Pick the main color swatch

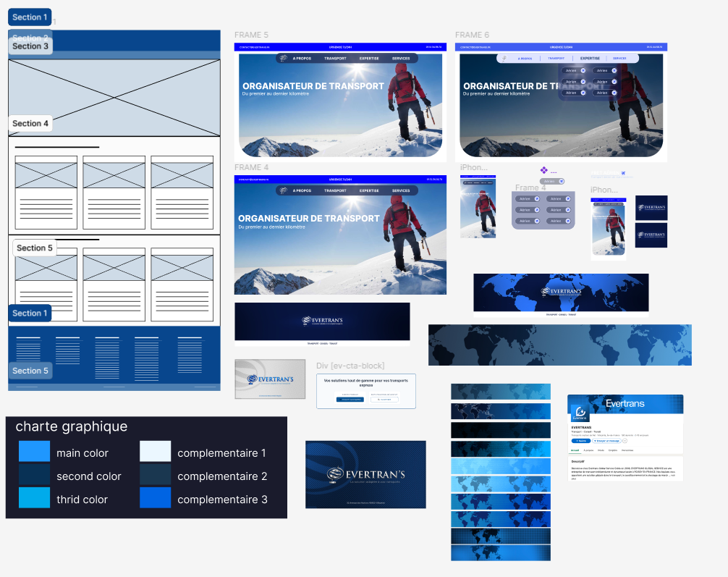34,452
